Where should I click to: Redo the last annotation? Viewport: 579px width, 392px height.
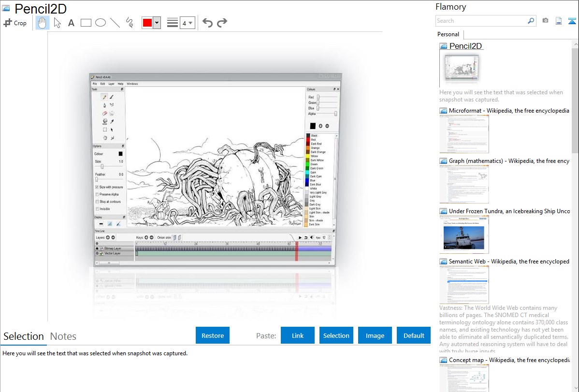click(222, 23)
